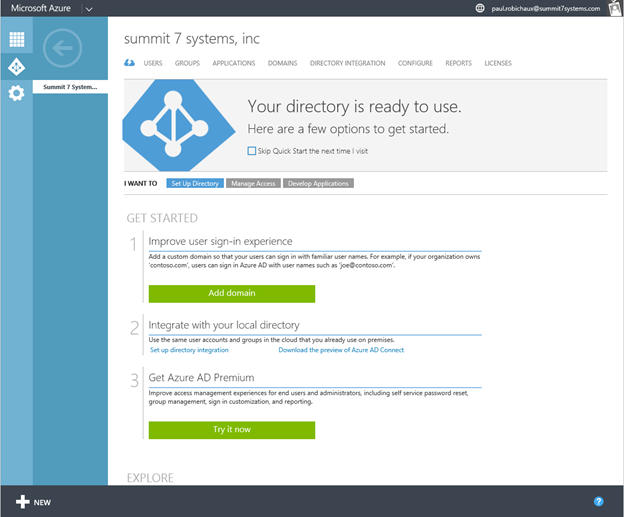Click the Add domain button
The width and height of the screenshot is (624, 517).
pyautogui.click(x=232, y=293)
